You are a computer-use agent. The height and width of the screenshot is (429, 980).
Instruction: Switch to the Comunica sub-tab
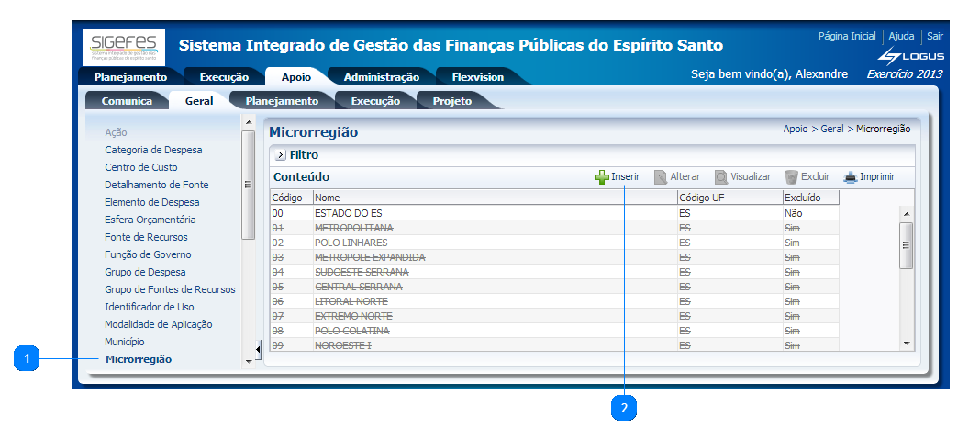coord(127,101)
